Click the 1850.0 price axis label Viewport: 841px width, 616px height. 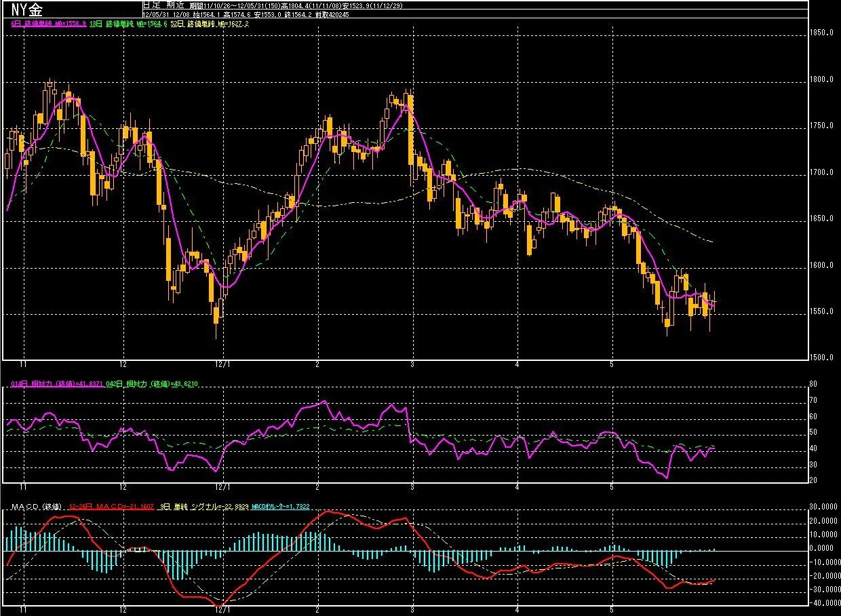click(821, 33)
